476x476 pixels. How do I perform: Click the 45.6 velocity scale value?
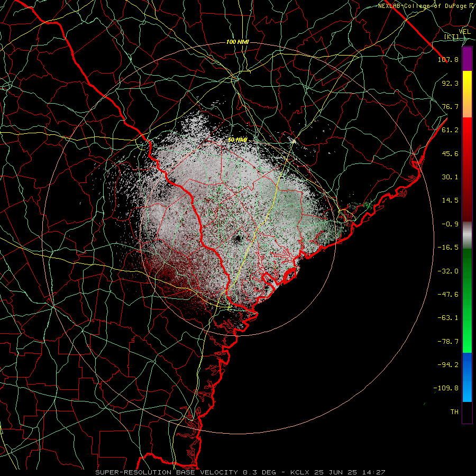tap(450, 153)
